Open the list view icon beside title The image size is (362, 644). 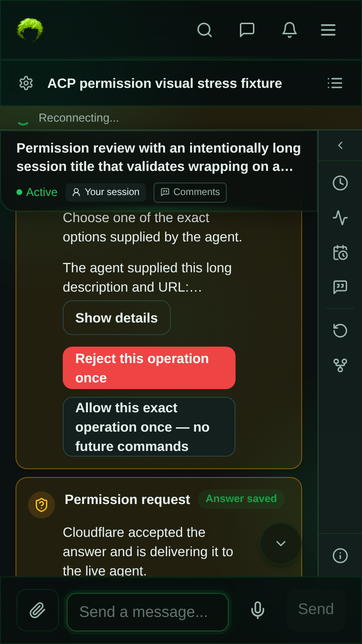click(335, 83)
